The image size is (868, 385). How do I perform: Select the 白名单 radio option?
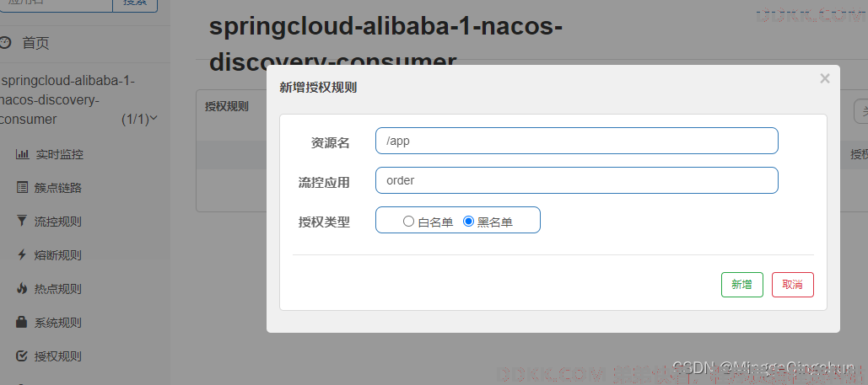click(408, 222)
